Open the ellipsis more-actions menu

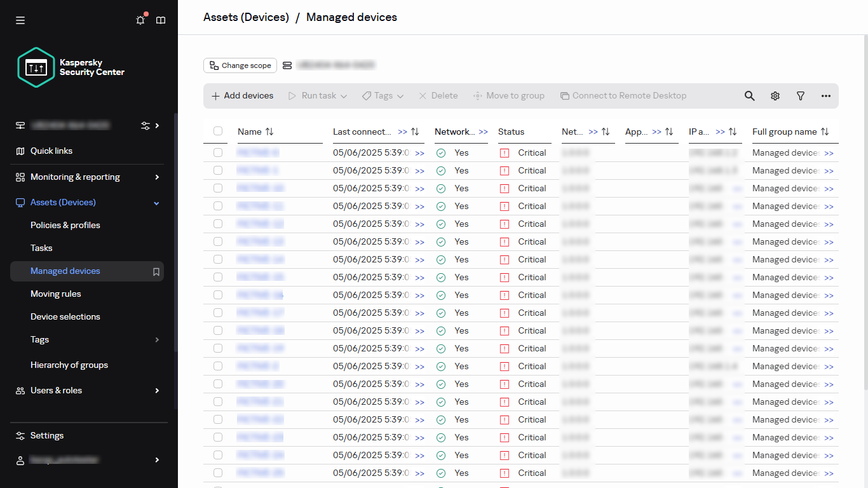click(826, 95)
